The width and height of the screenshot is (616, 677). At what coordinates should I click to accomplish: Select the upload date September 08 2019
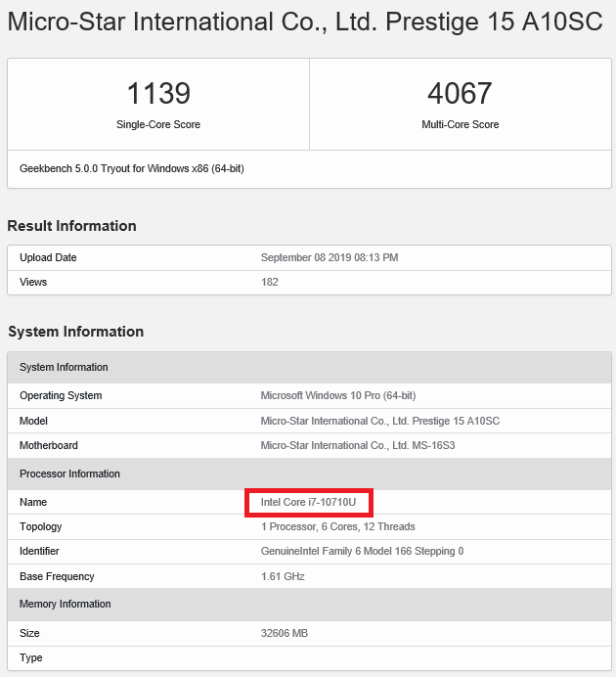point(330,258)
